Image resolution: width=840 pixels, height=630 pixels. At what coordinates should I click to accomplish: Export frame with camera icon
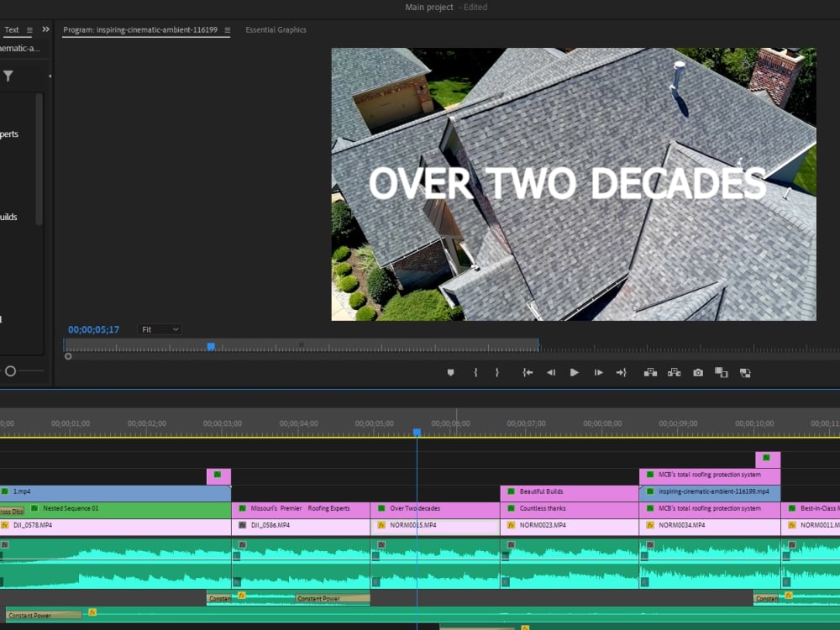(x=698, y=372)
